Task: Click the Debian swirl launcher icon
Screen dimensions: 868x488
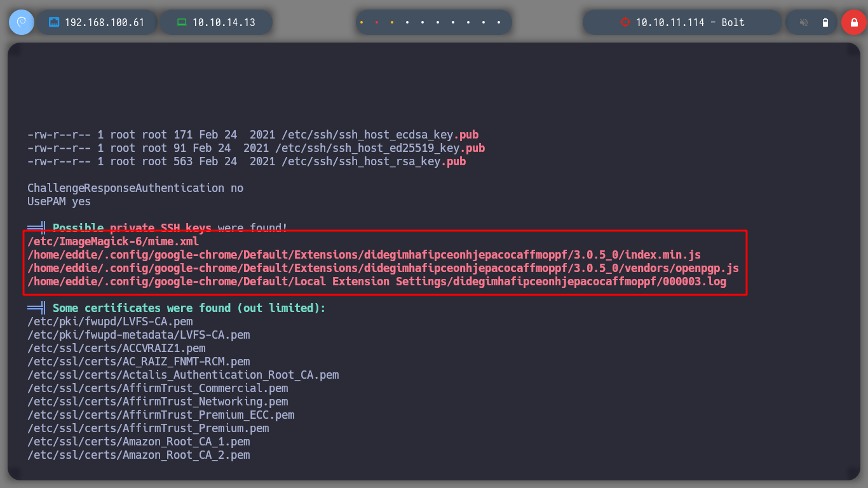Action: coord(22,22)
